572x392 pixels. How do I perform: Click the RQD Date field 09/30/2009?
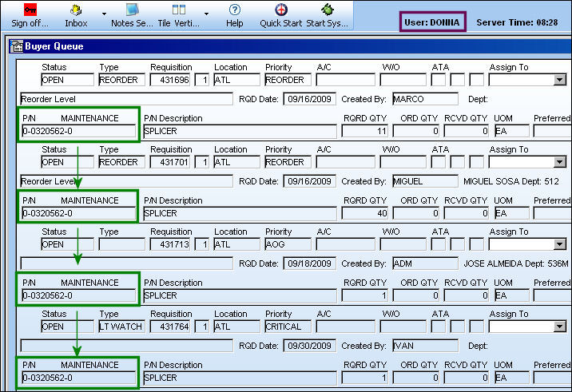click(309, 346)
